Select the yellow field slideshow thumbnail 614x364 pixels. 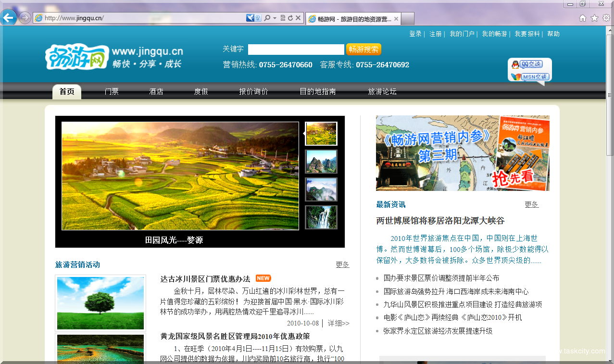click(x=321, y=134)
